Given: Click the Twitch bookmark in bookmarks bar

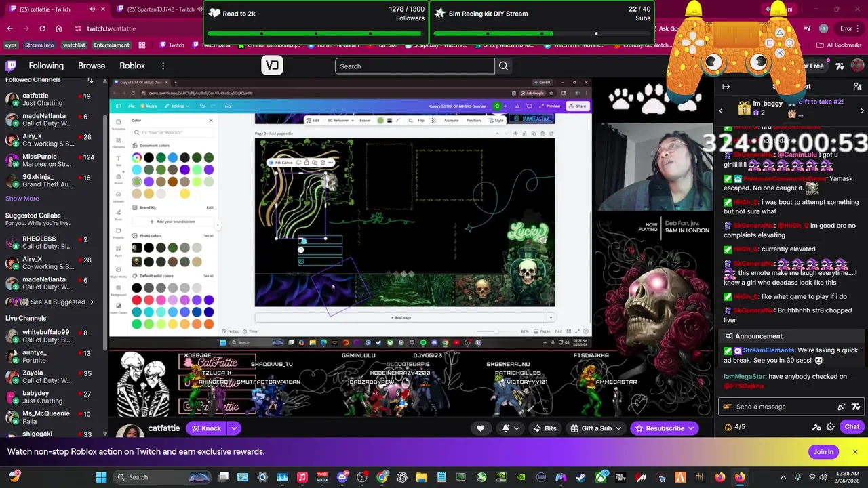Looking at the screenshot, I should (172, 45).
